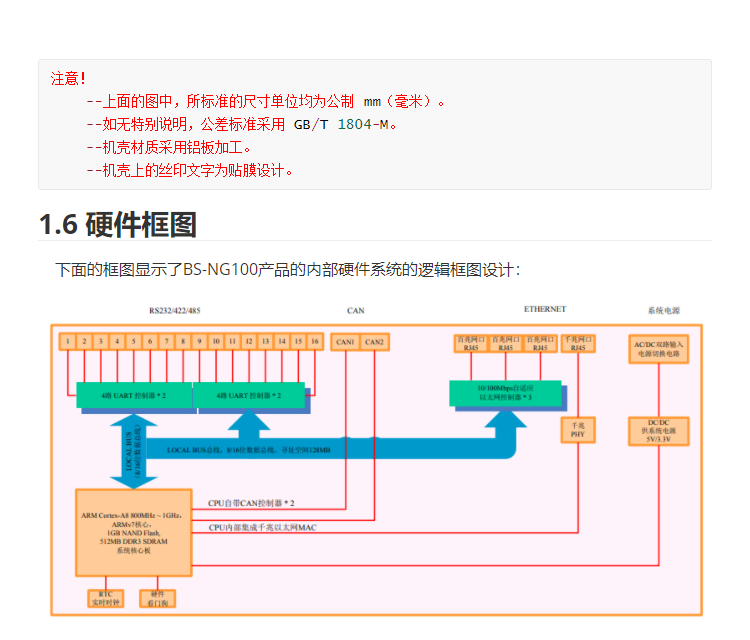Click the 'ETHERNET' label above the diagram
Image resolution: width=750 pixels, height=640 pixels.
click(545, 309)
